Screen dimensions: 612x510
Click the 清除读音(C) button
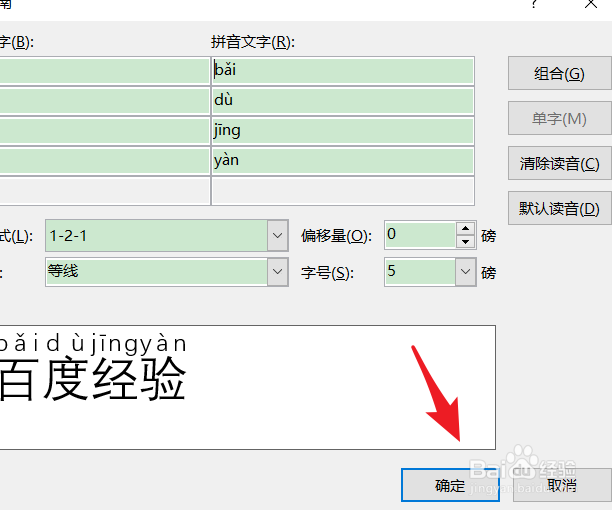pyautogui.click(x=560, y=163)
